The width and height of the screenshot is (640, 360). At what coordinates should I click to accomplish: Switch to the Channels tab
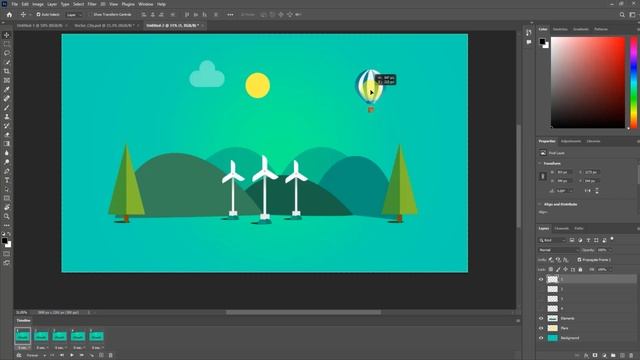tap(562, 229)
